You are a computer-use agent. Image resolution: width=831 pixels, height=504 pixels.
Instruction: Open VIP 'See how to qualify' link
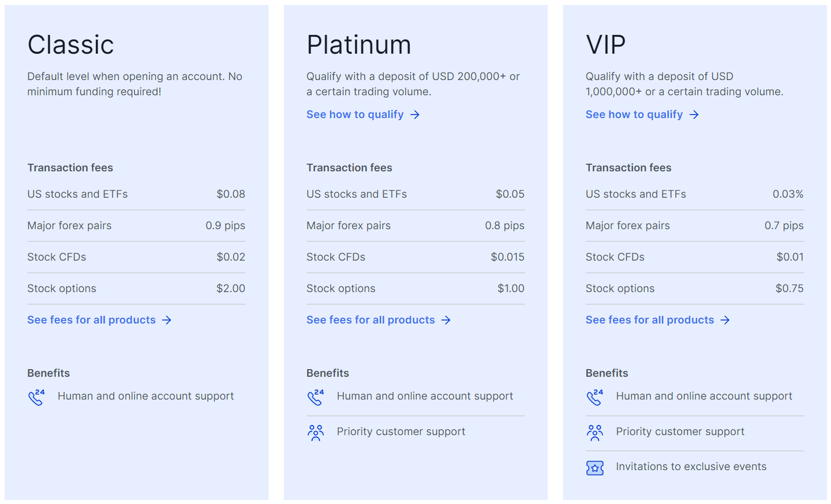[x=634, y=115]
